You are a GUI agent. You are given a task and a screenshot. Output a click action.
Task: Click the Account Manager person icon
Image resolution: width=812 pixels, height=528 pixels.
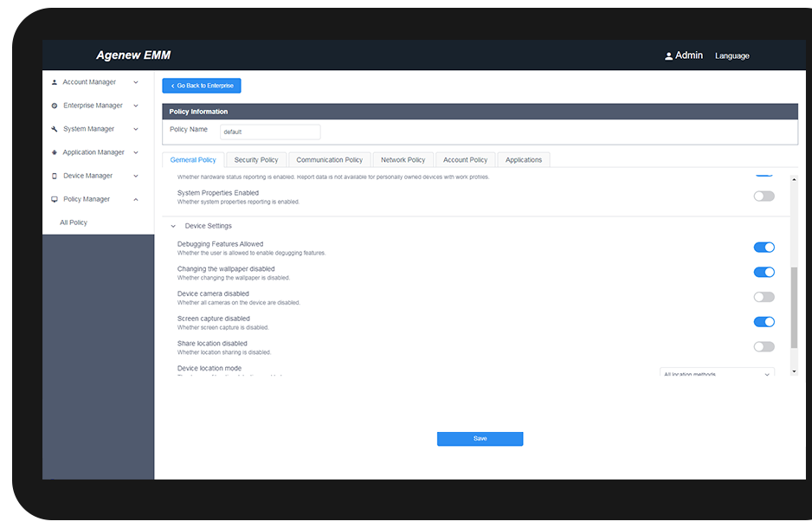(x=55, y=82)
